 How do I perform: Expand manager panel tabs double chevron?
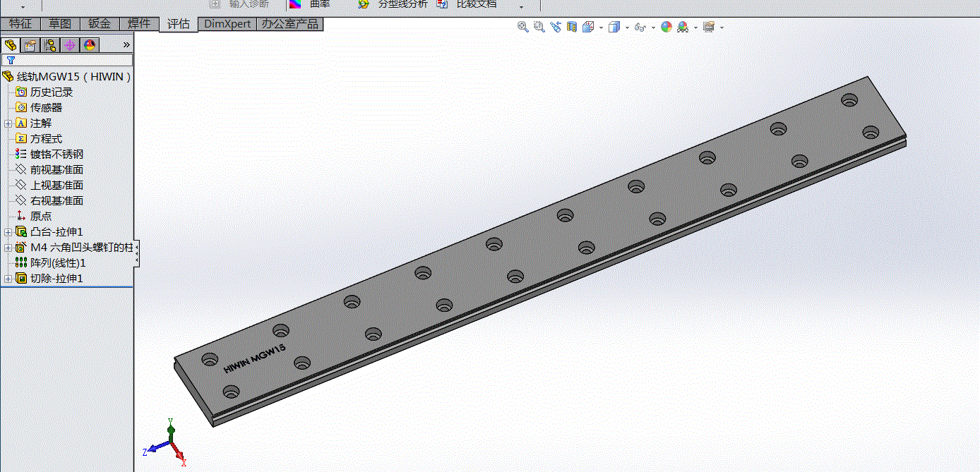[x=126, y=45]
